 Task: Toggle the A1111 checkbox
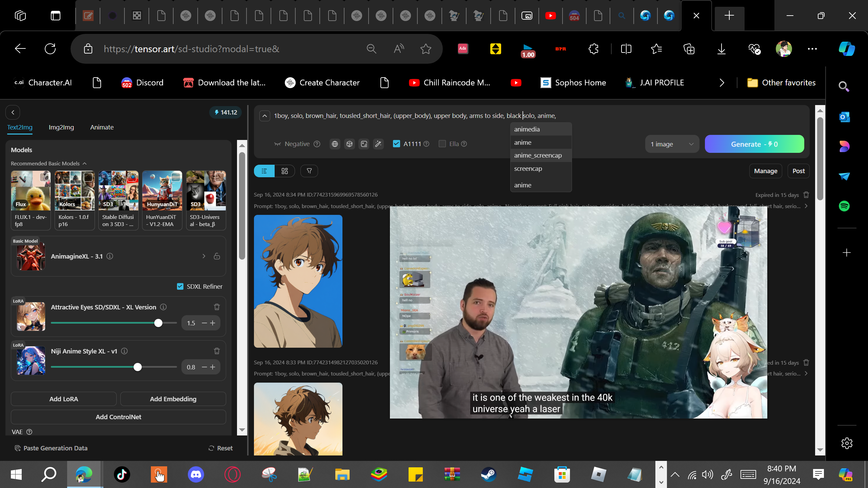(x=396, y=144)
